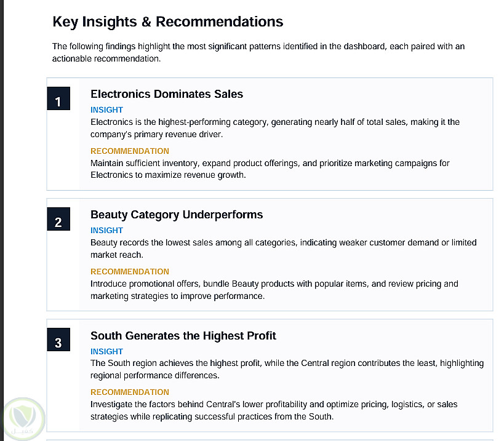Click the Central's lower profitability paragraph
Viewport: 504px width, 441px height.
coord(273,410)
